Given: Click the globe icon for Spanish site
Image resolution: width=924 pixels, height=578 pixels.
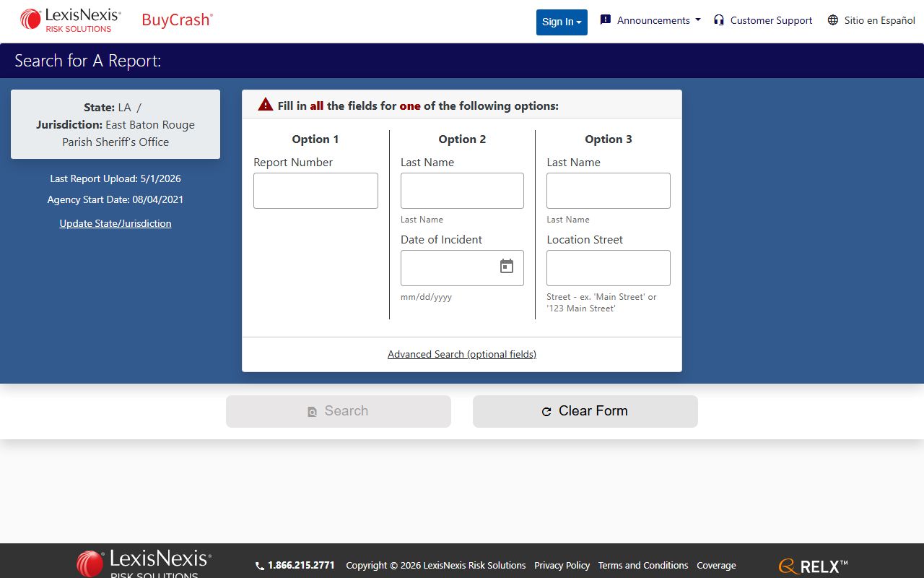Looking at the screenshot, I should 833,20.
